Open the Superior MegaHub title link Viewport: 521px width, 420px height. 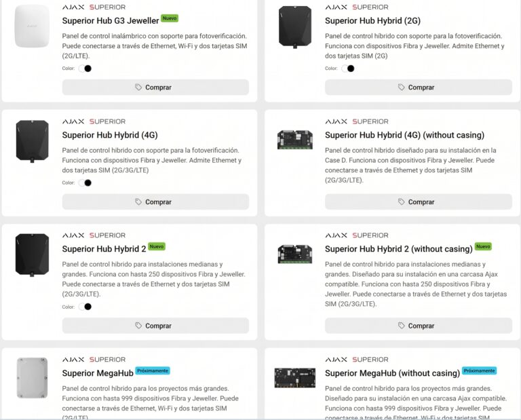98,373
